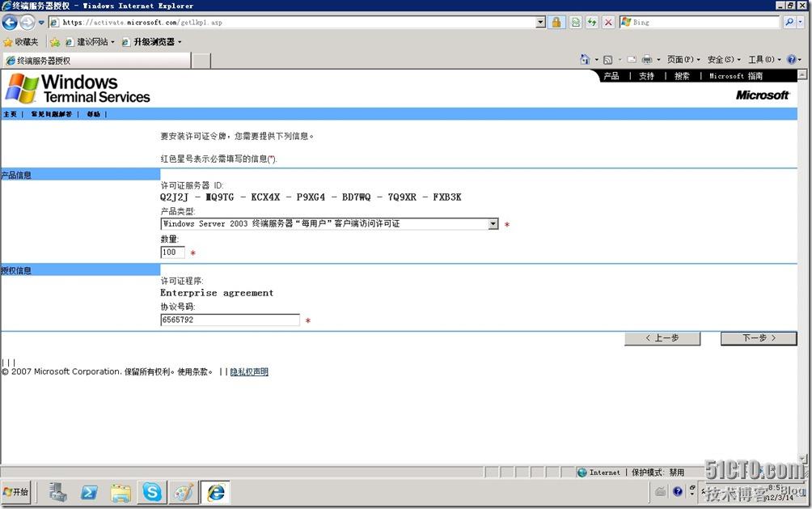The width and height of the screenshot is (812, 509).
Task: Click the Internet security zone status
Action: pyautogui.click(x=599, y=473)
